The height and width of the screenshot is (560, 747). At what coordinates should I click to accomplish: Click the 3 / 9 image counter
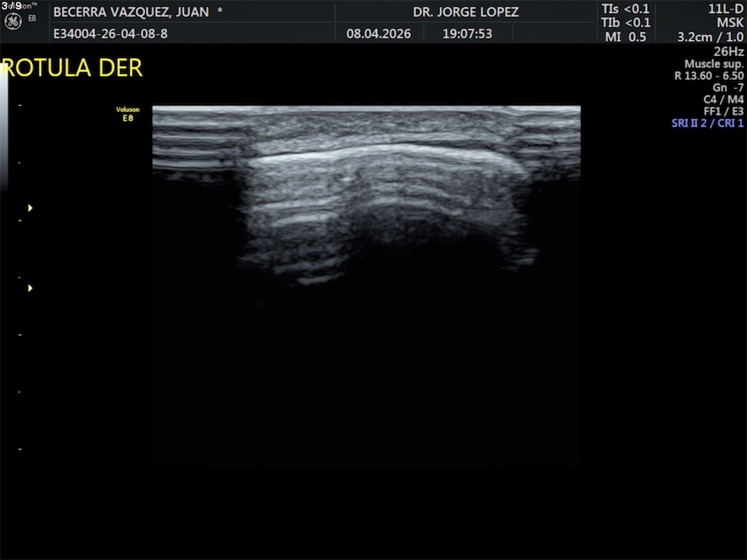coord(11,6)
